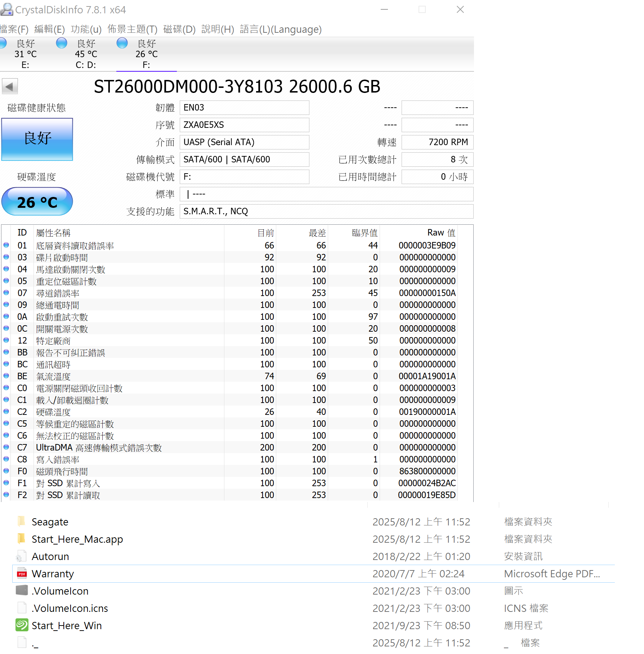Open the 語言(L)(Language) menu
This screenshot has width=644, height=654.
click(x=281, y=29)
